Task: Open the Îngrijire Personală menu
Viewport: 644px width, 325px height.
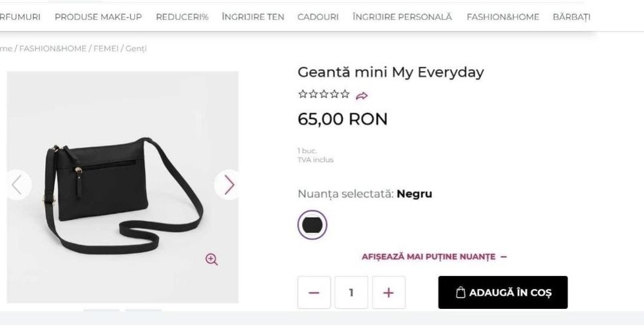Action: (x=402, y=17)
